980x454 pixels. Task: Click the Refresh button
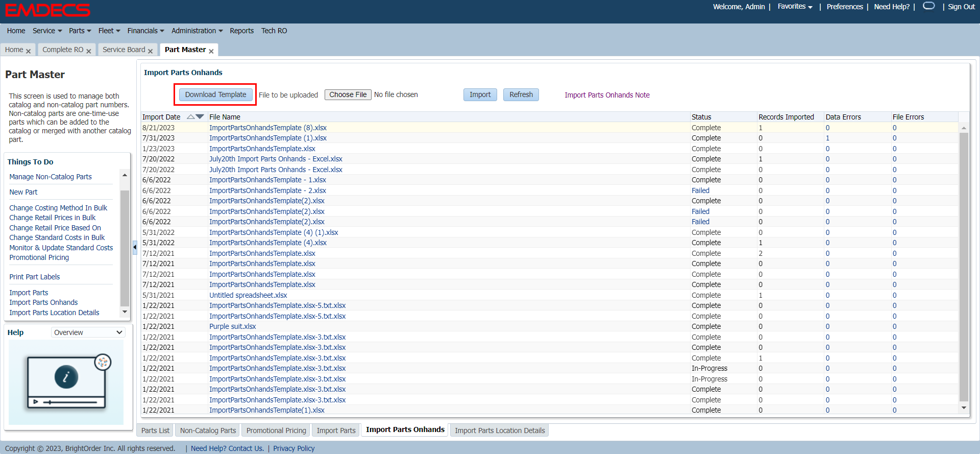point(521,94)
